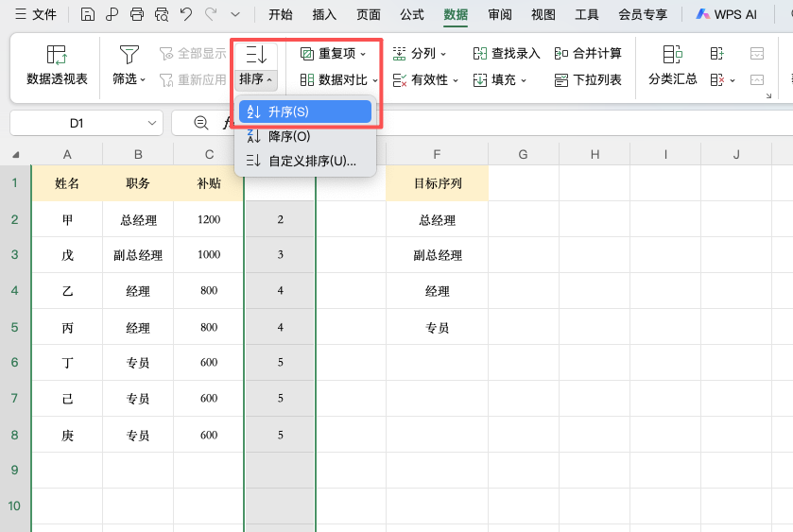Switch to the 公式 tab
Image resolution: width=793 pixels, height=532 pixels.
[412, 15]
